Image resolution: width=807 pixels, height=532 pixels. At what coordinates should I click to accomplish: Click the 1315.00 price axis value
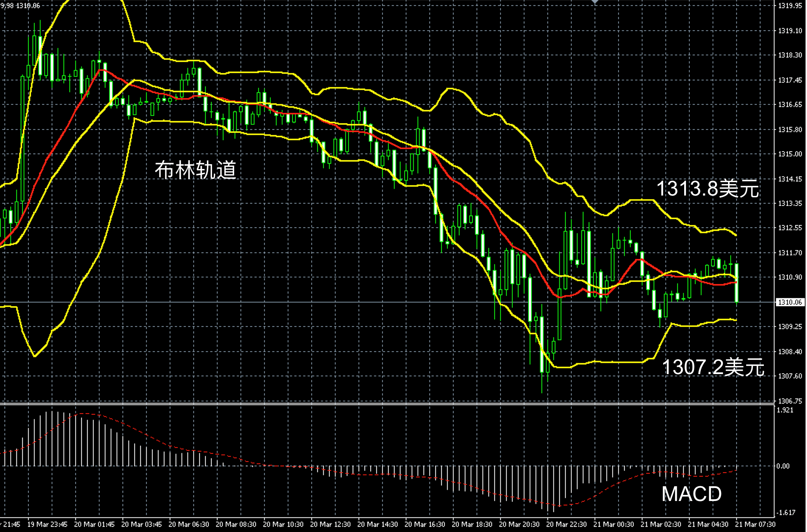tap(790, 154)
